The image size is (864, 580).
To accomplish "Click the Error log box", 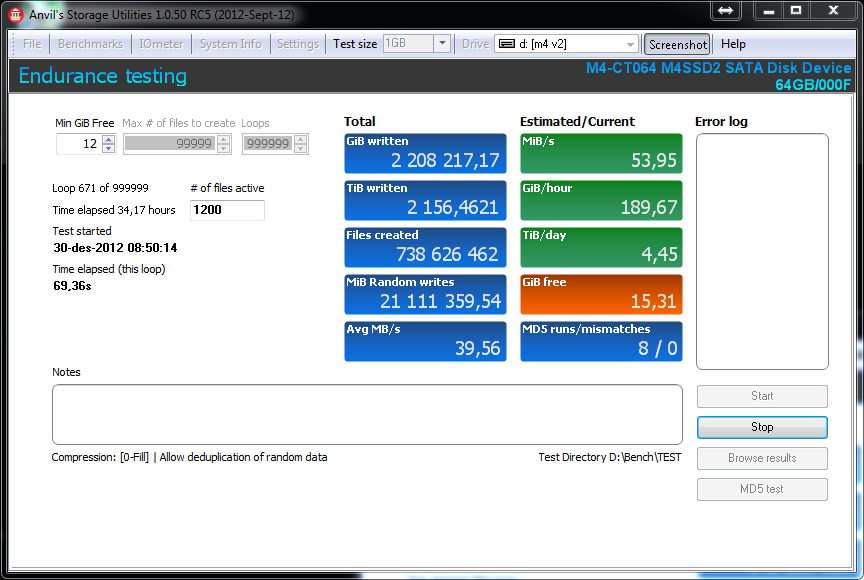I will pos(762,251).
